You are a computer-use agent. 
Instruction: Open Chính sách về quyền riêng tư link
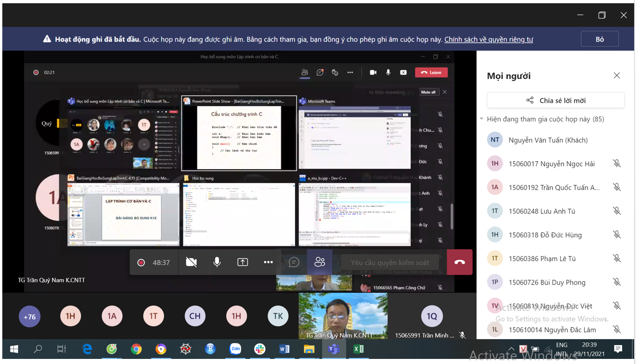pos(489,39)
